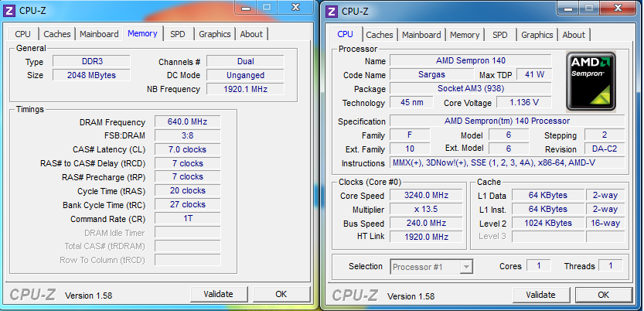644x311 pixels.
Task: Click the 16-way Level 2 associativity value
Action: (605, 223)
